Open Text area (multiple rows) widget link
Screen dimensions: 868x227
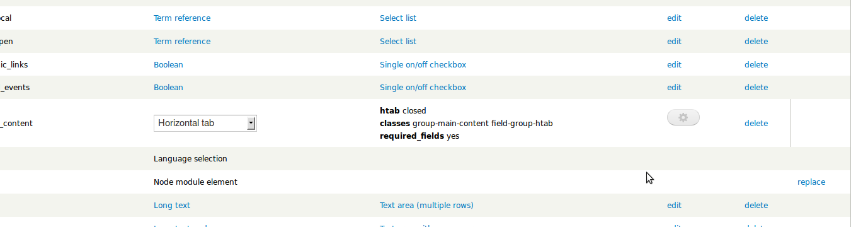426,206
